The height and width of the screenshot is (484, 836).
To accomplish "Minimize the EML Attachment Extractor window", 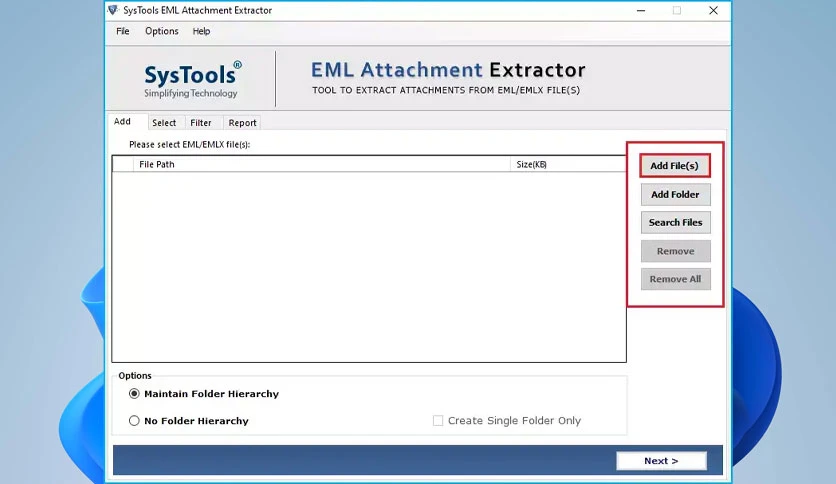I will pos(641,11).
